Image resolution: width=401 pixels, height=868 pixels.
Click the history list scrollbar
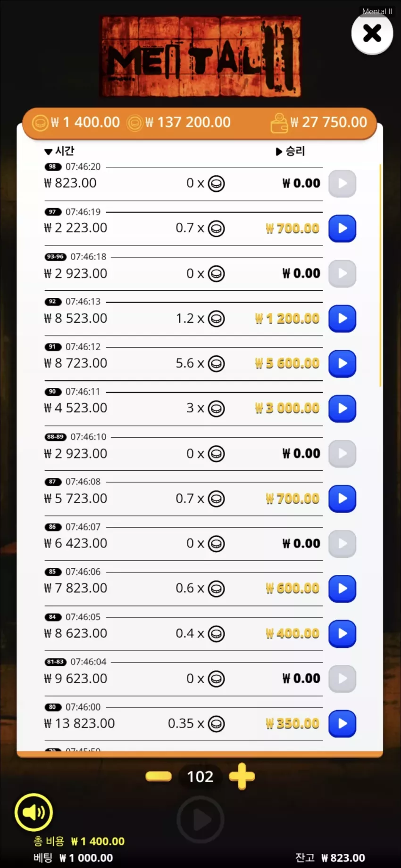click(x=380, y=275)
